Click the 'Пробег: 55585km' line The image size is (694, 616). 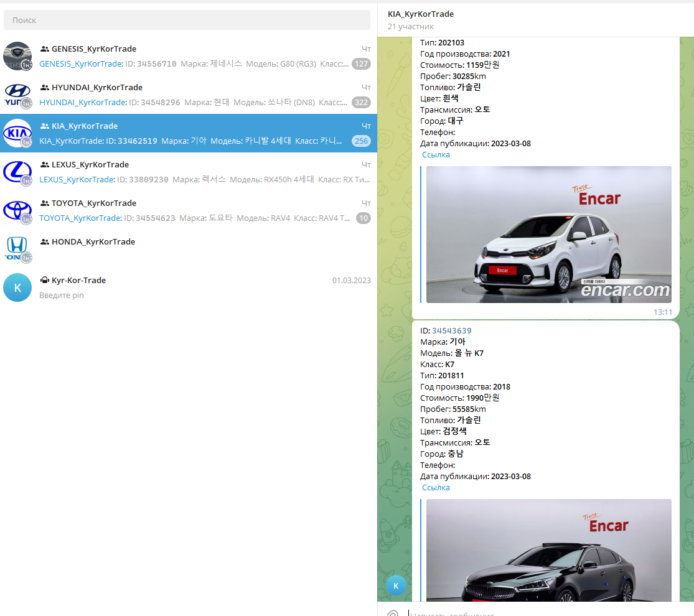point(453,409)
